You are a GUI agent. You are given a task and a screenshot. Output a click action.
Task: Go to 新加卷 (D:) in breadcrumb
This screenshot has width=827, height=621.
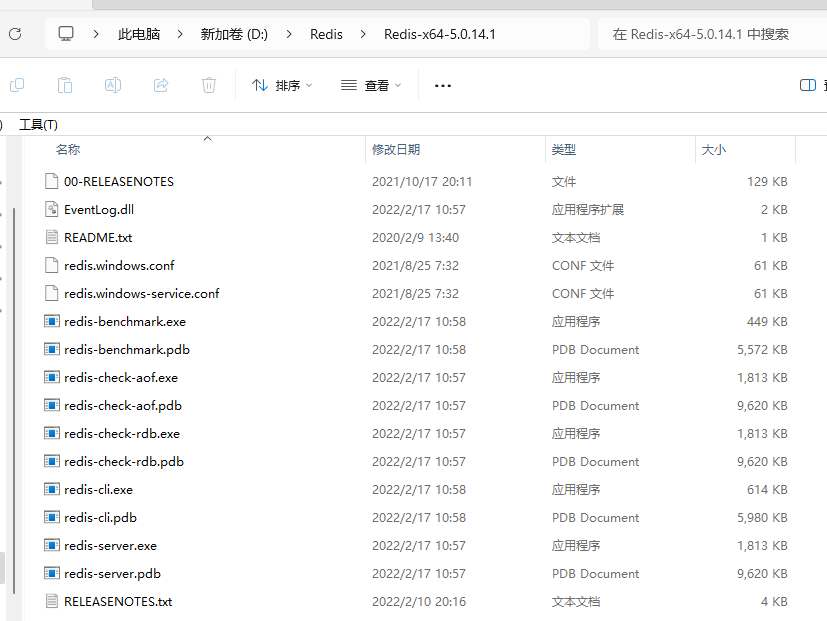click(x=234, y=34)
